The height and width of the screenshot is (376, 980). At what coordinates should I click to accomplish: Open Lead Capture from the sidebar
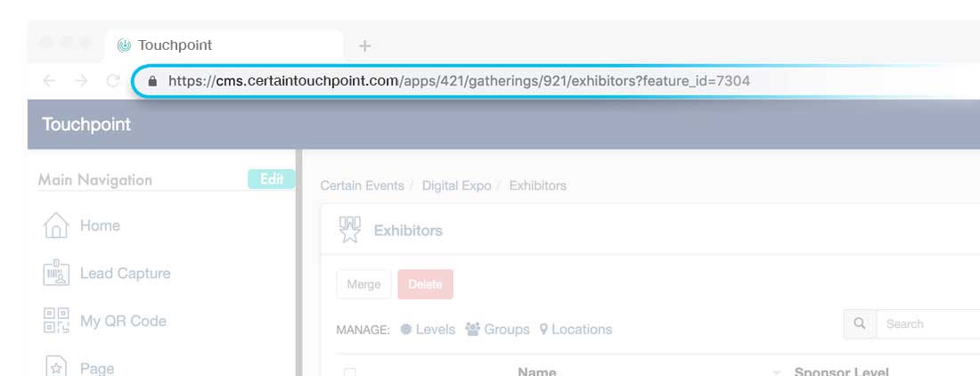(106, 273)
